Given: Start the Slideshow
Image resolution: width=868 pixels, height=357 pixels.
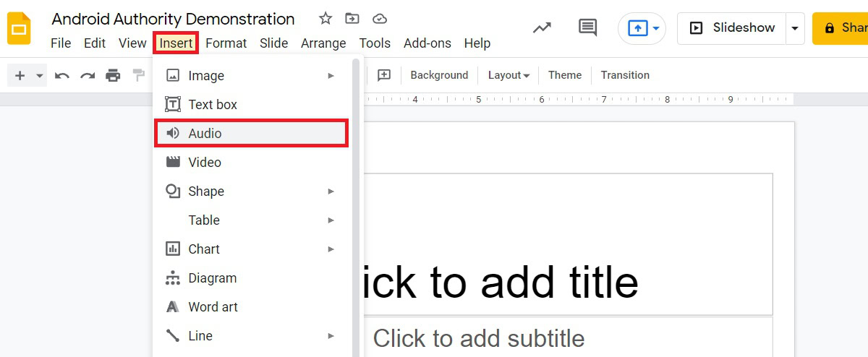Looking at the screenshot, I should tap(731, 28).
